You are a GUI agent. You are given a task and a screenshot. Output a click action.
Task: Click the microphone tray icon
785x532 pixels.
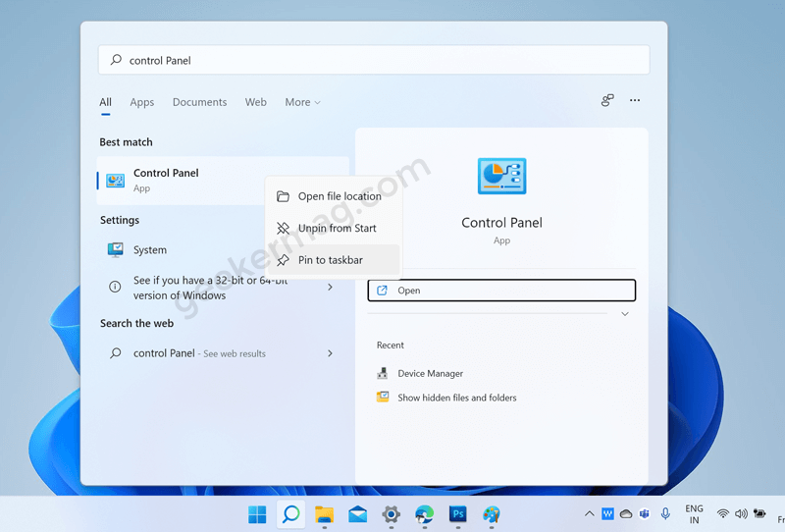[665, 513]
